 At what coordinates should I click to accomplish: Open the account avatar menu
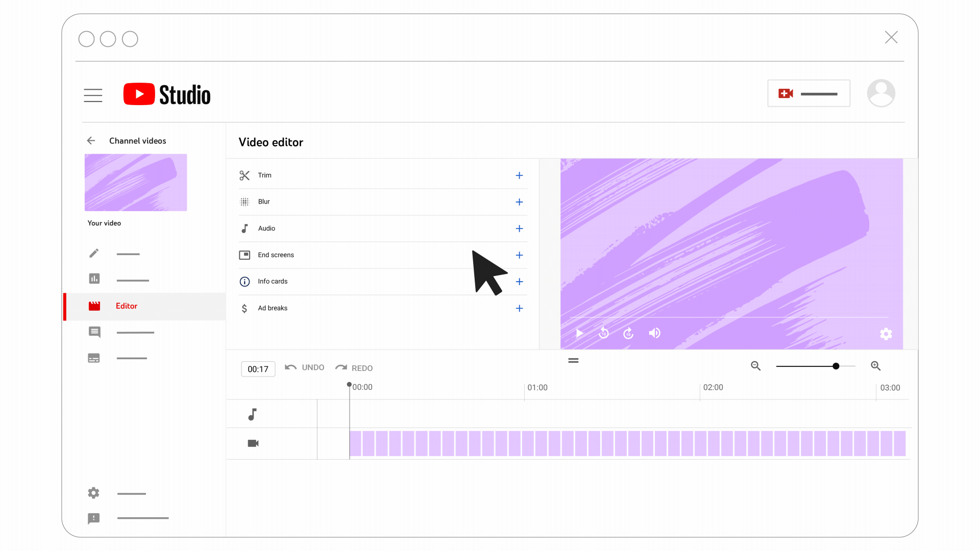coord(881,93)
